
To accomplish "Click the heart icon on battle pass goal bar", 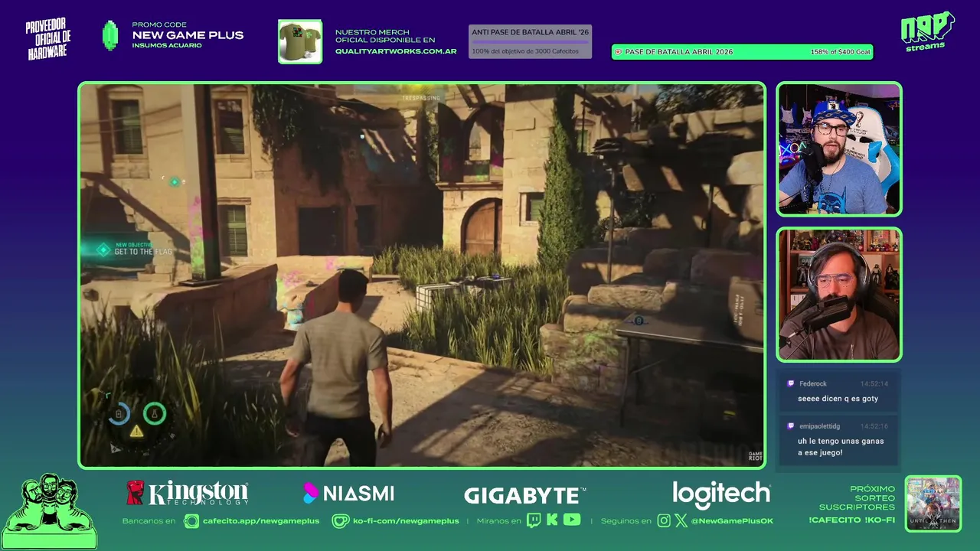I will coord(618,52).
